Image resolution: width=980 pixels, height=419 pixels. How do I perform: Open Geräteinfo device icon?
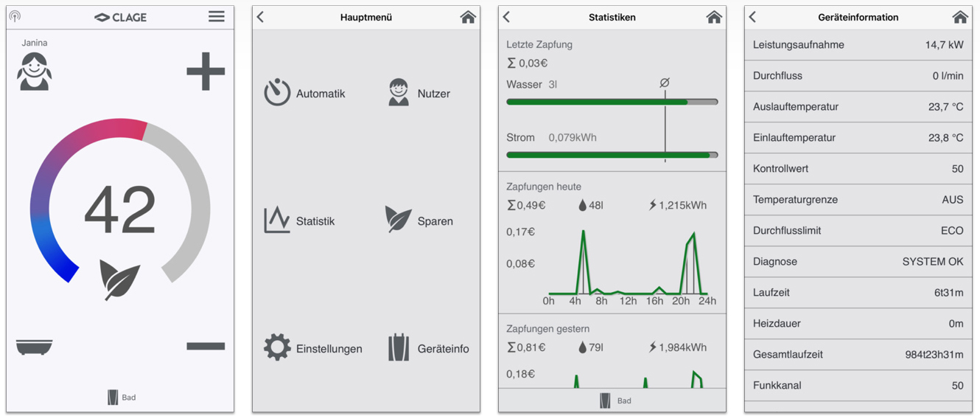[399, 348]
